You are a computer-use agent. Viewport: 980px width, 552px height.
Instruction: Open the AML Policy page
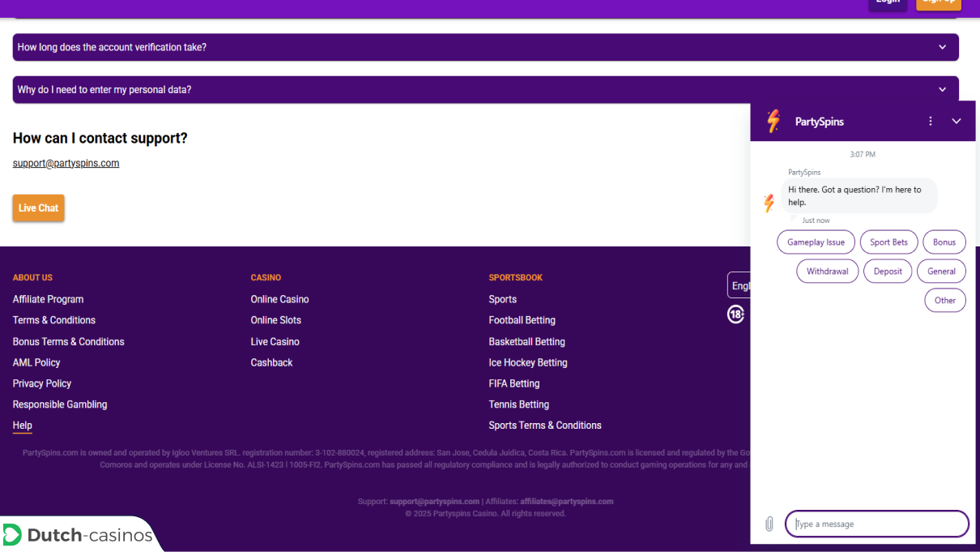click(x=36, y=362)
